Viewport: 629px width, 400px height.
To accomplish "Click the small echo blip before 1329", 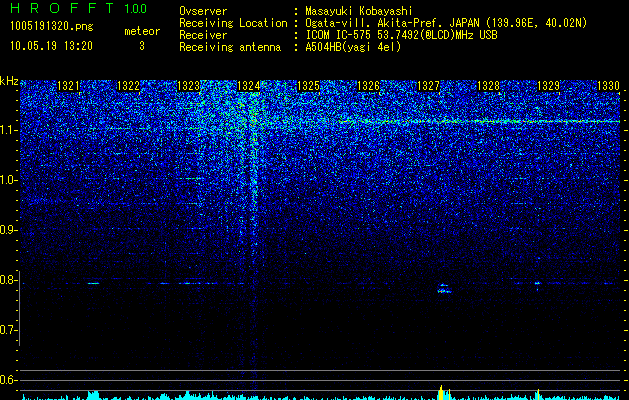I will pyautogui.click(x=538, y=284).
